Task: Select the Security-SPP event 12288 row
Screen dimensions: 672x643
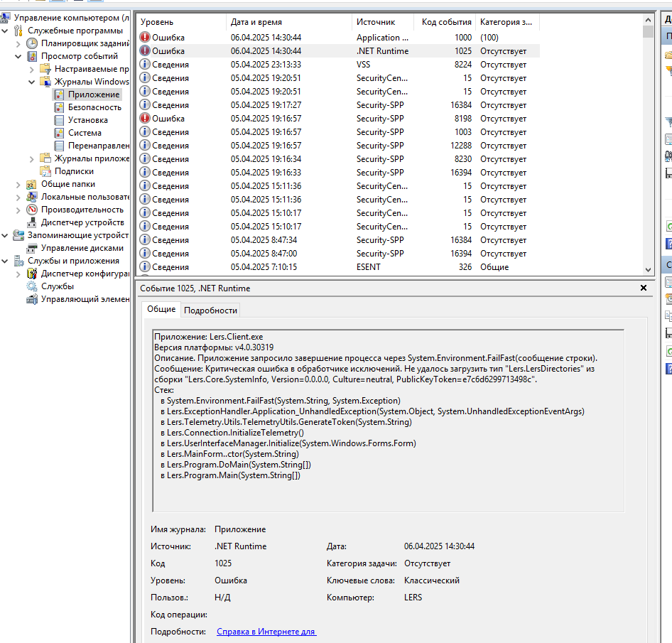Action: click(338, 146)
